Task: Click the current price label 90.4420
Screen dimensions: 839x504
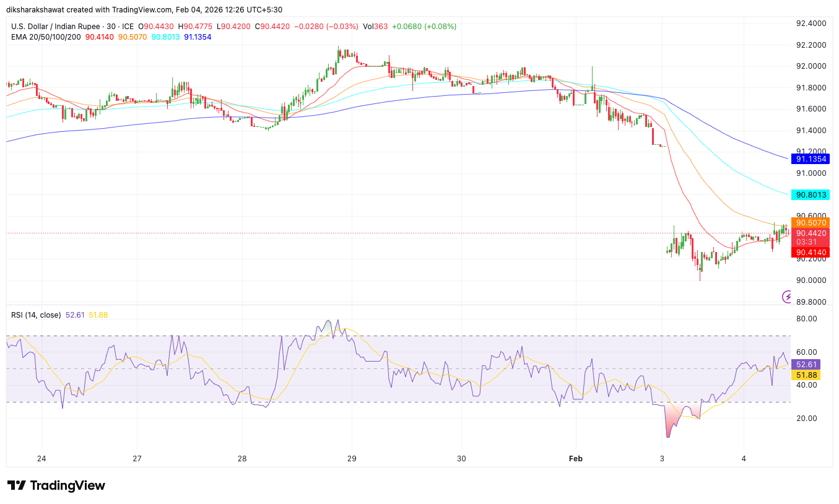Action: (811, 233)
